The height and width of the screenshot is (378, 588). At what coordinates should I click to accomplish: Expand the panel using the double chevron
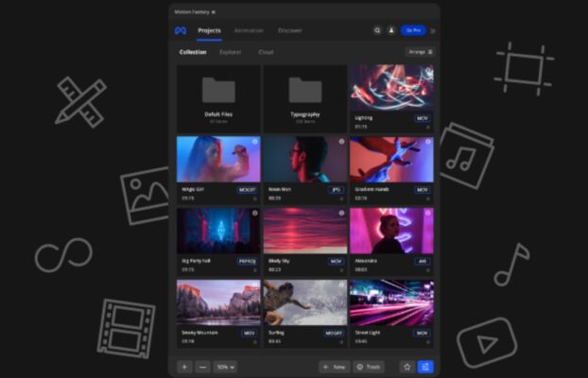click(x=433, y=30)
